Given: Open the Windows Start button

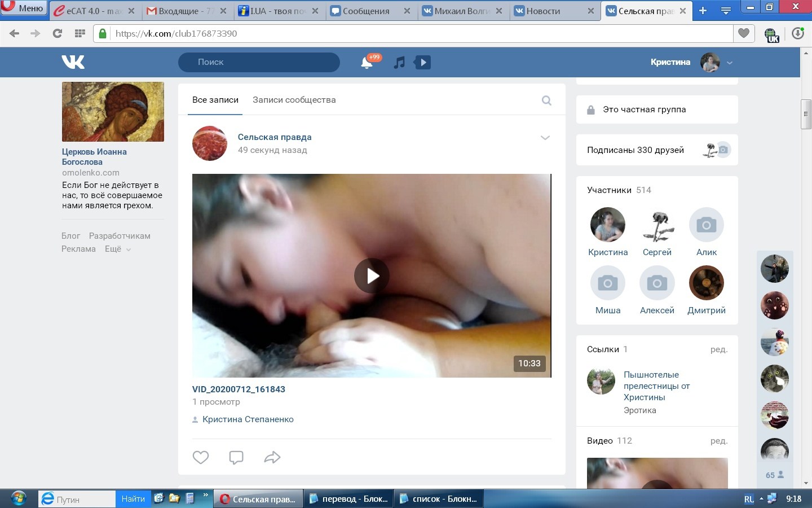Looking at the screenshot, I should point(19,498).
